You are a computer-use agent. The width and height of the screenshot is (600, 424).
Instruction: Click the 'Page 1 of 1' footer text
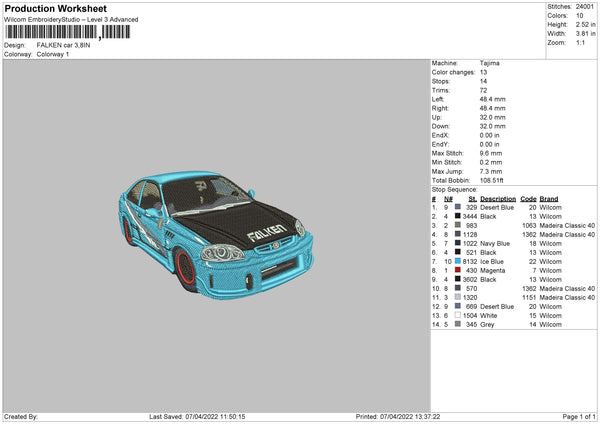579,416
